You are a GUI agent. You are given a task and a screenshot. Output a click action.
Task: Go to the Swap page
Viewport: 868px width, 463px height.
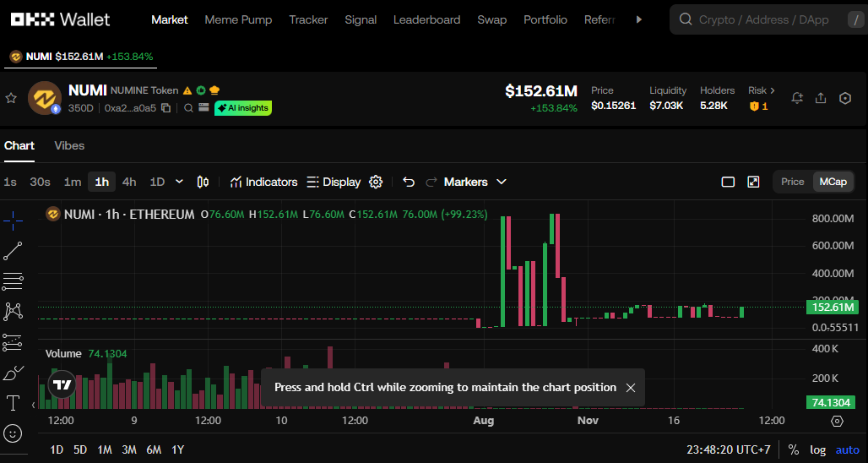[492, 19]
